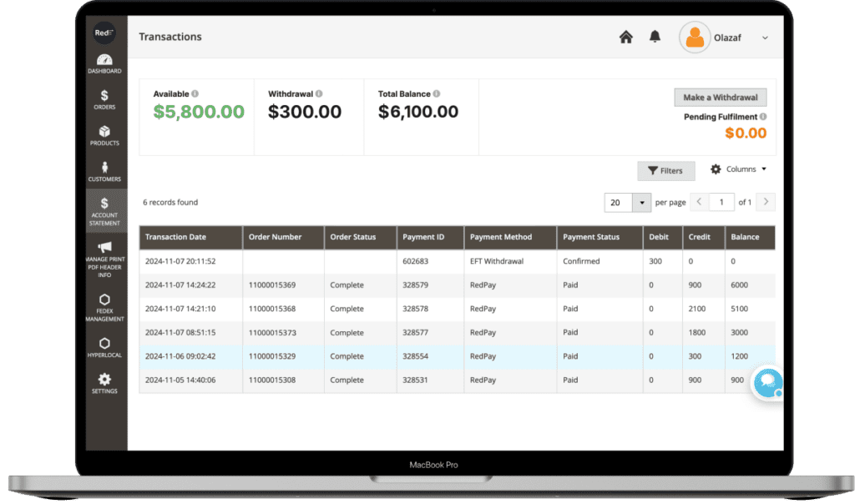Open the live chat bubble widget
The height and width of the screenshot is (504, 855).
coord(766,383)
